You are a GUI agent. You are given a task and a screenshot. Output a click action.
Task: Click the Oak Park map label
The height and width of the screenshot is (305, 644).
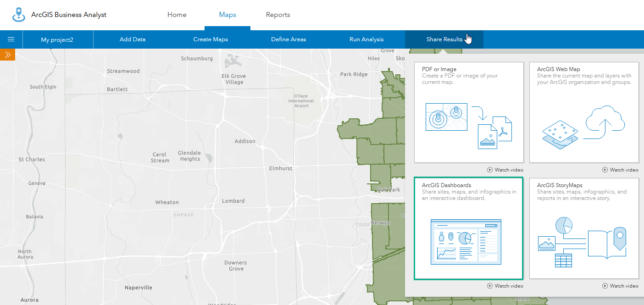pyautogui.click(x=388, y=190)
